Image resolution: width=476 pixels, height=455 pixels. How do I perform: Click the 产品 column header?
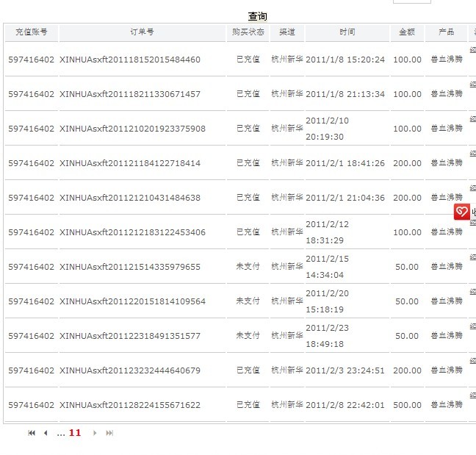(x=446, y=32)
